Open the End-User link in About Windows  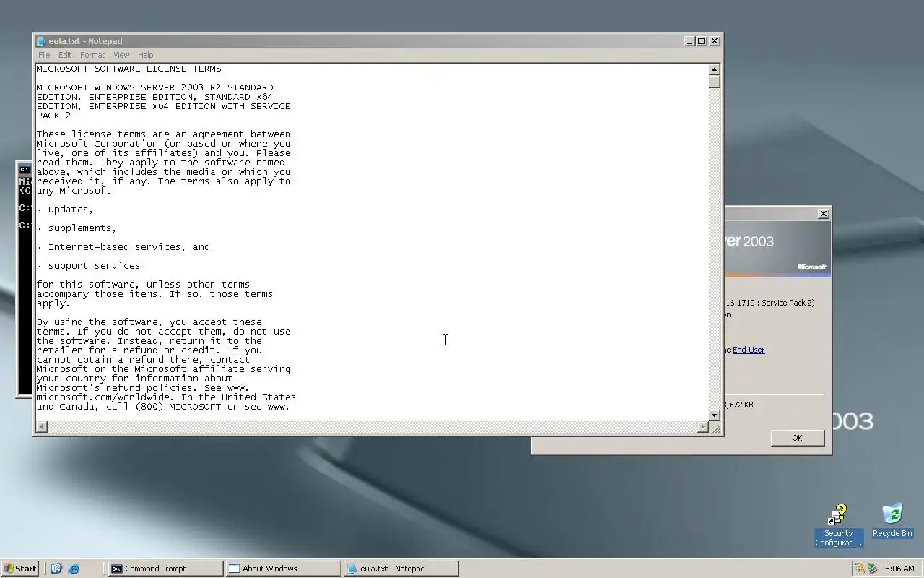[x=749, y=350]
